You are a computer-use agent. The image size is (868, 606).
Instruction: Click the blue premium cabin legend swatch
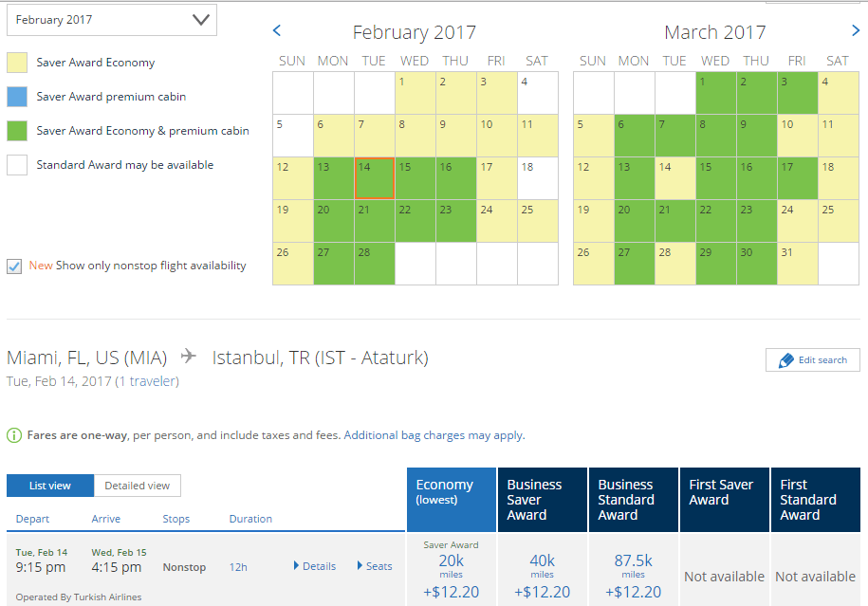click(x=17, y=97)
